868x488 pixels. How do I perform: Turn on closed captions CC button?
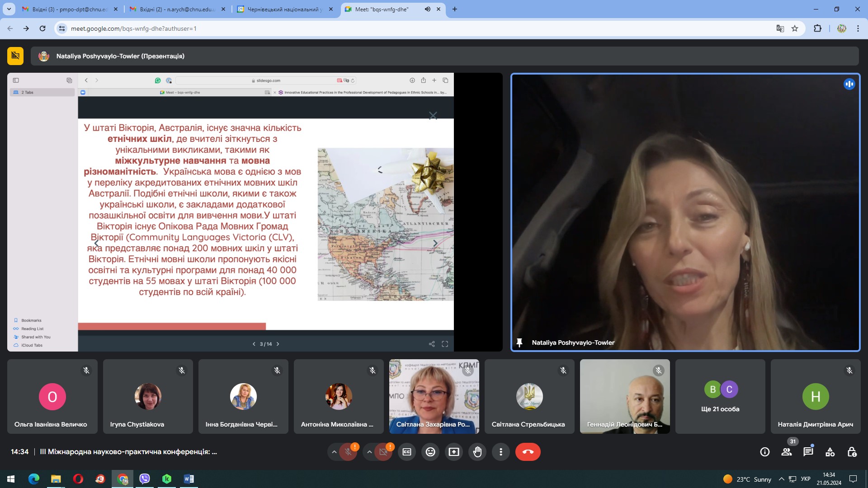tap(407, 452)
